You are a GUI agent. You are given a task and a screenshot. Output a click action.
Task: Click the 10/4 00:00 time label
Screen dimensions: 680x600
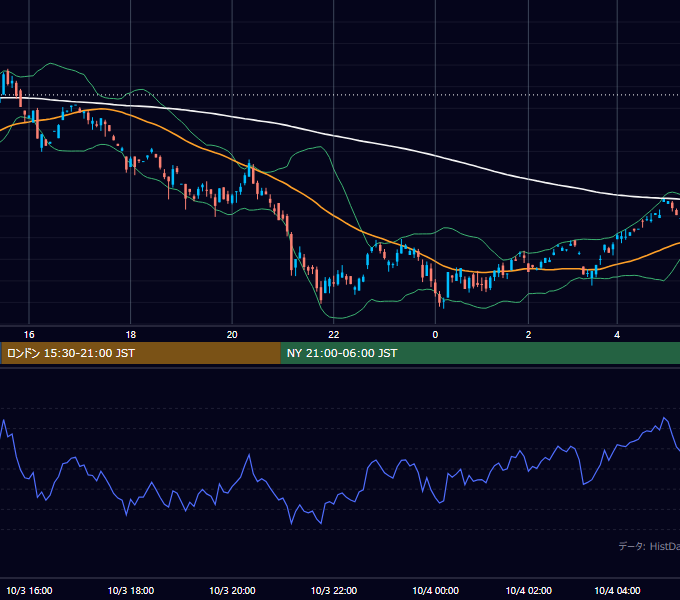pos(435,590)
